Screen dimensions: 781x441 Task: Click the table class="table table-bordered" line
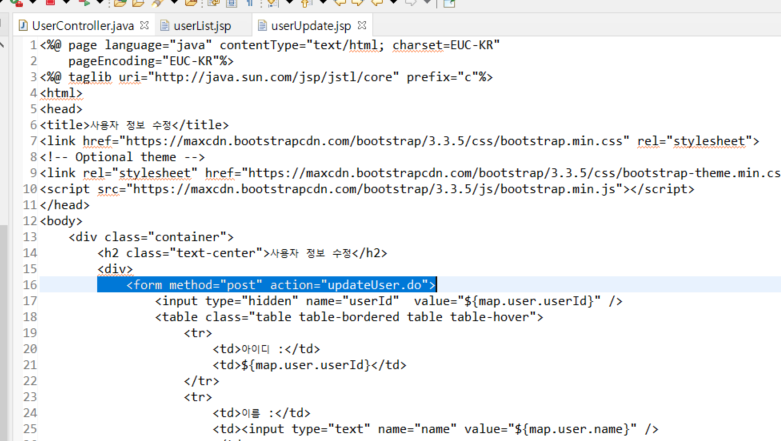[x=349, y=317]
